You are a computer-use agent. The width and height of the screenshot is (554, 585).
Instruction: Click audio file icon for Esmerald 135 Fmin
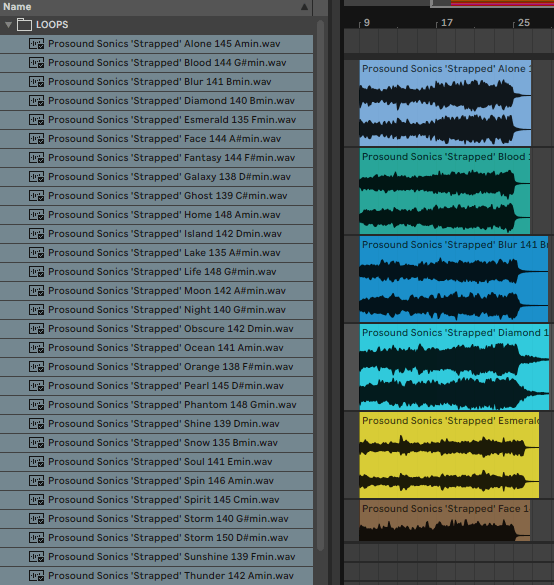click(37, 120)
